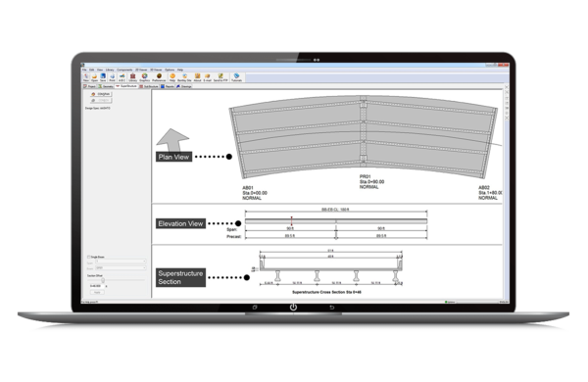Click the Save toolbar icon
588x382 pixels.
click(103, 77)
